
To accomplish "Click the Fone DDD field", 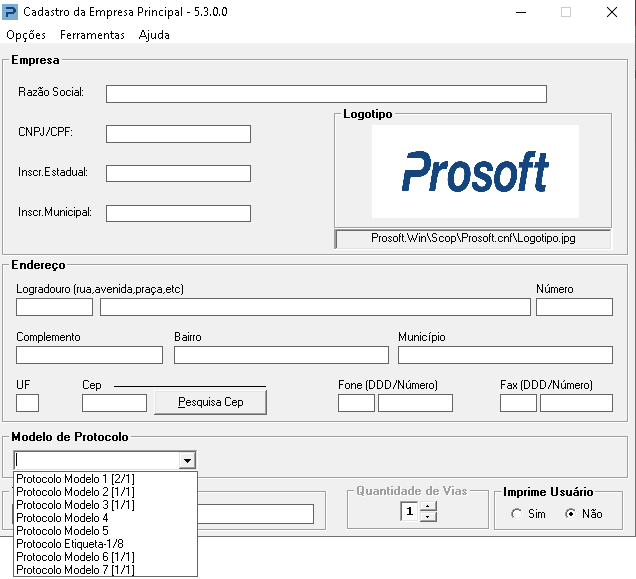I will [x=356, y=403].
